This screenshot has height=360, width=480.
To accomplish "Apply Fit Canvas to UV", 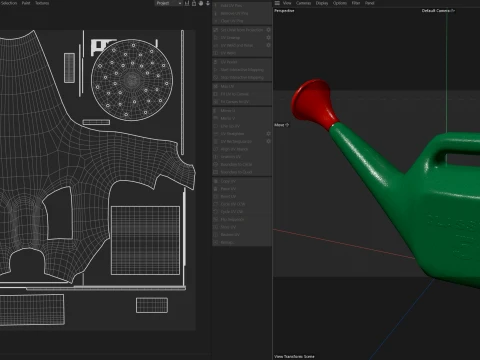I will [242, 102].
